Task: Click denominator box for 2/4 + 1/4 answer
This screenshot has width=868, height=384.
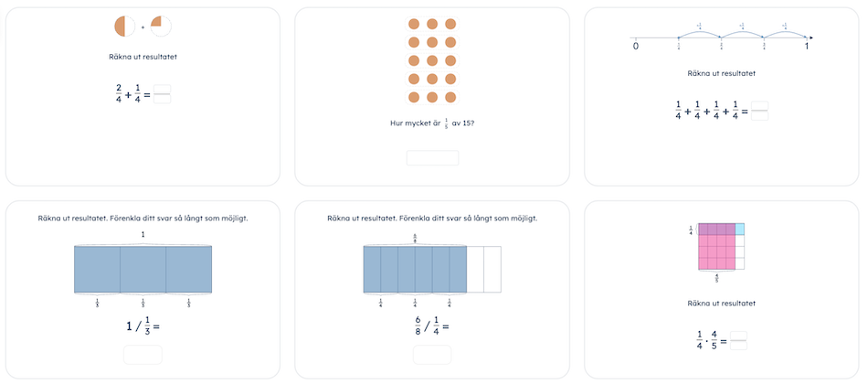Action: click(x=163, y=99)
